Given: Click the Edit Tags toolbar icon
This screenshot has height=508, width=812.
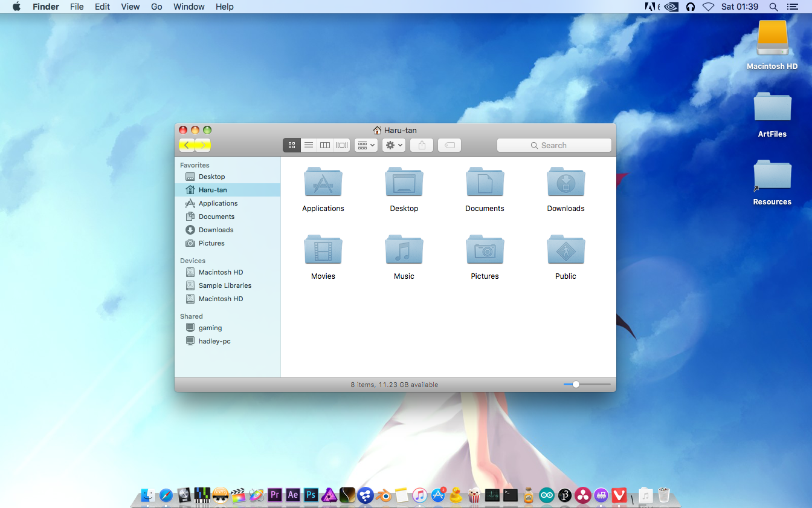Looking at the screenshot, I should coord(449,145).
